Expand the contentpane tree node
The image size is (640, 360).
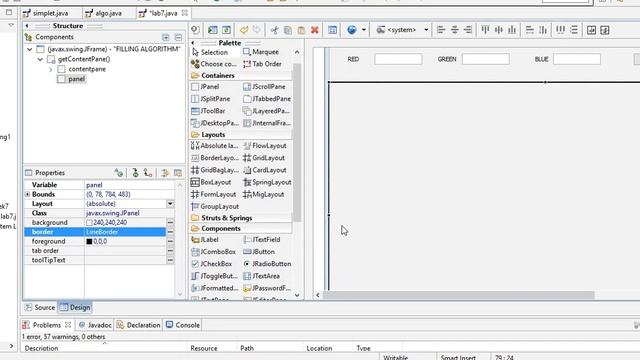point(51,69)
